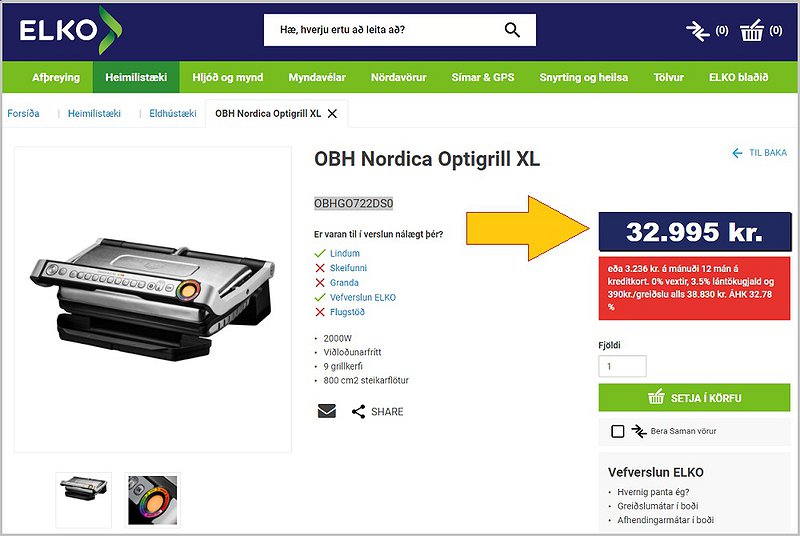Image resolution: width=800 pixels, height=536 pixels.
Task: Select the grill thumbnail image
Action: tap(83, 500)
